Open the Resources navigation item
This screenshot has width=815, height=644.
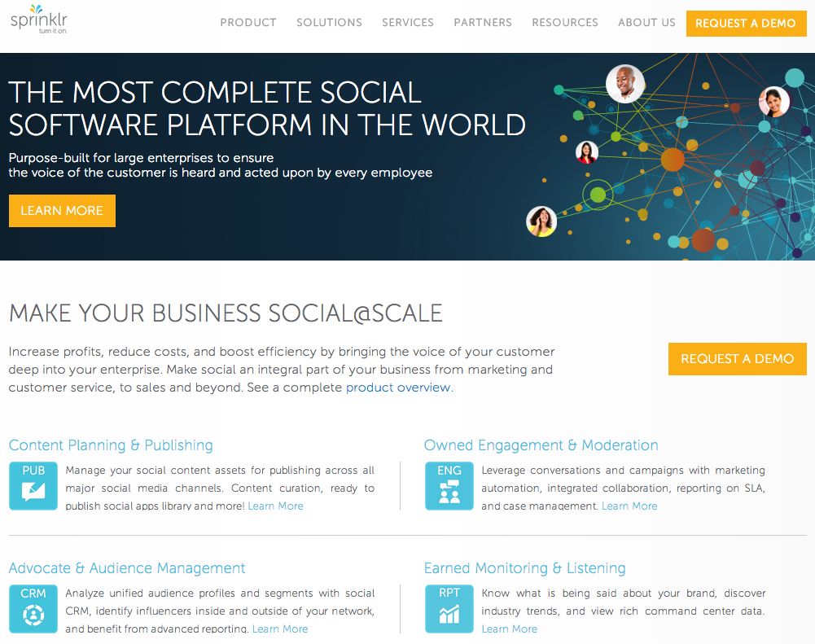pyautogui.click(x=565, y=23)
